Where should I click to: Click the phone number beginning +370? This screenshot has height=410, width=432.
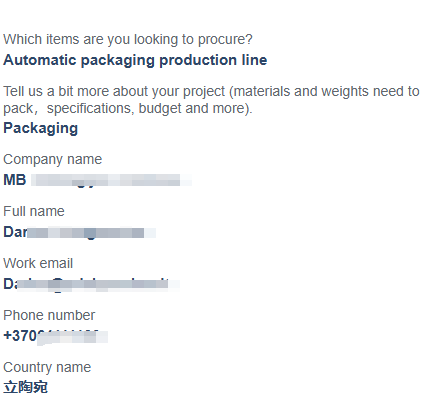pyautogui.click(x=56, y=336)
